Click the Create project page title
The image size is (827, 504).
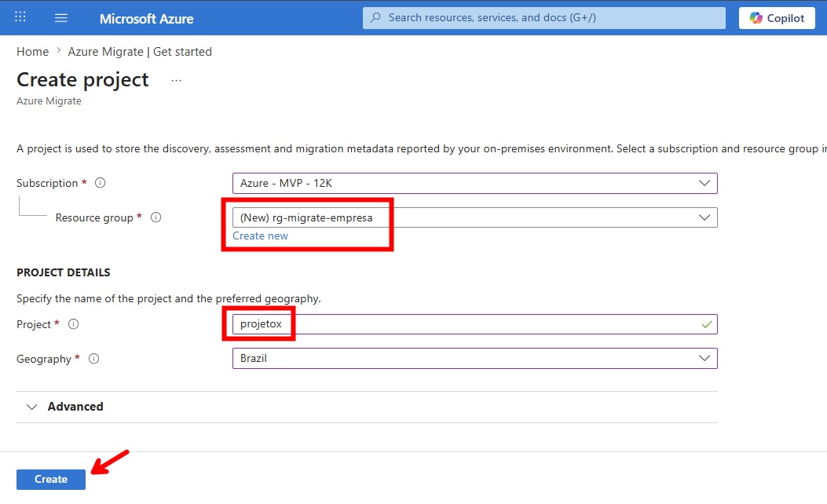click(x=82, y=79)
